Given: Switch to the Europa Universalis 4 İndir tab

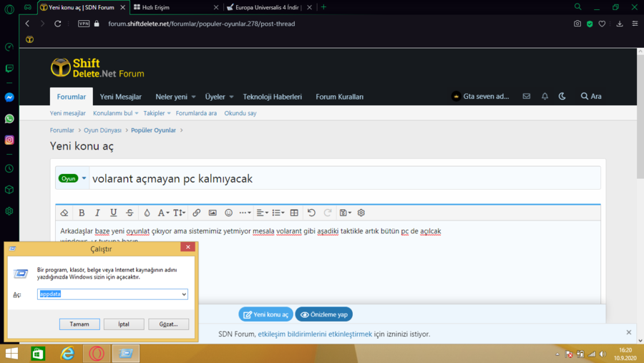Looking at the screenshot, I should 270,7.
